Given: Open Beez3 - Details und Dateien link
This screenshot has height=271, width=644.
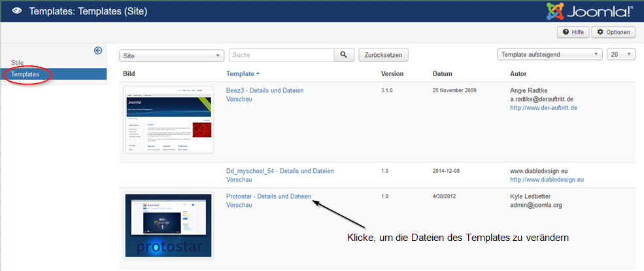Looking at the screenshot, I should tap(265, 90).
